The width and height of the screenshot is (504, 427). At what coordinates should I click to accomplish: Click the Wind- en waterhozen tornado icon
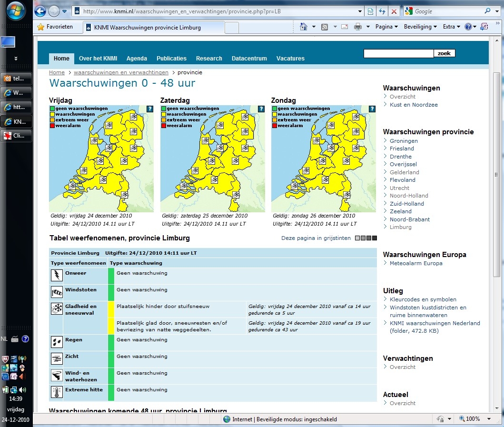[x=57, y=375]
